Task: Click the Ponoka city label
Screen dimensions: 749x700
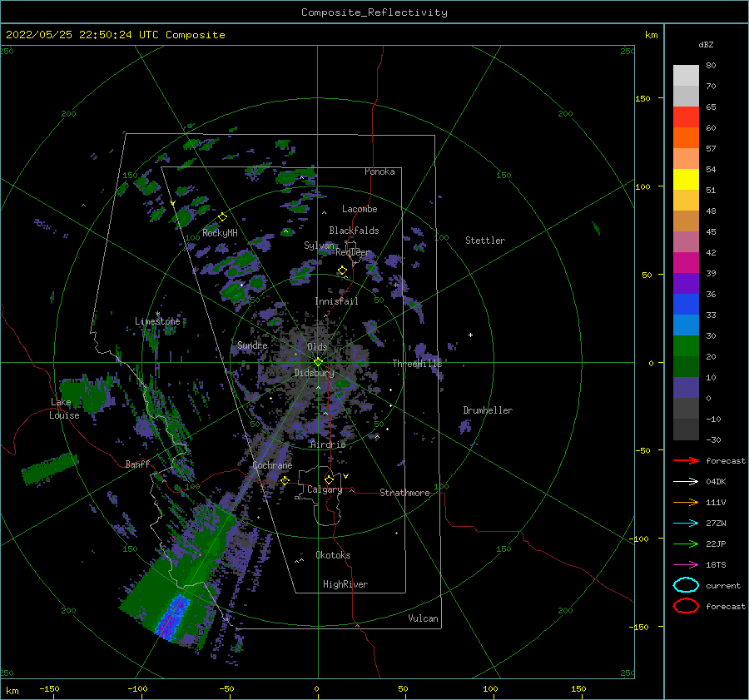Action: point(379,171)
